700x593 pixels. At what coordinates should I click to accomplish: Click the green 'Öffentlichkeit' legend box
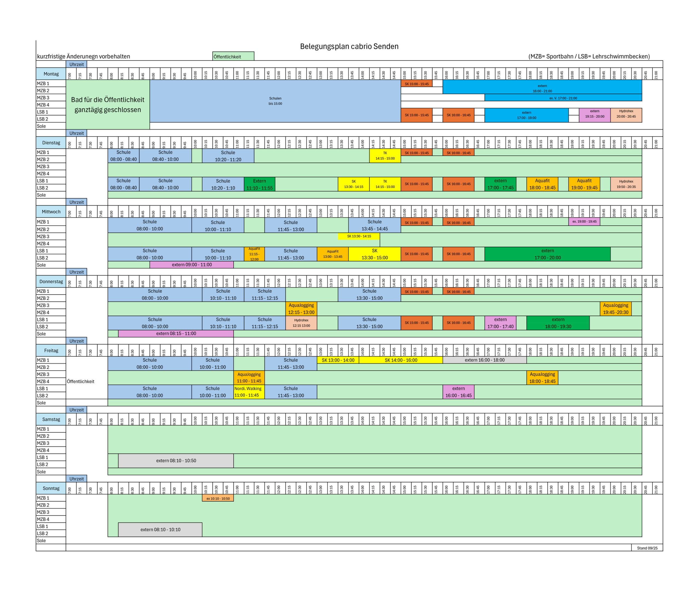point(233,56)
